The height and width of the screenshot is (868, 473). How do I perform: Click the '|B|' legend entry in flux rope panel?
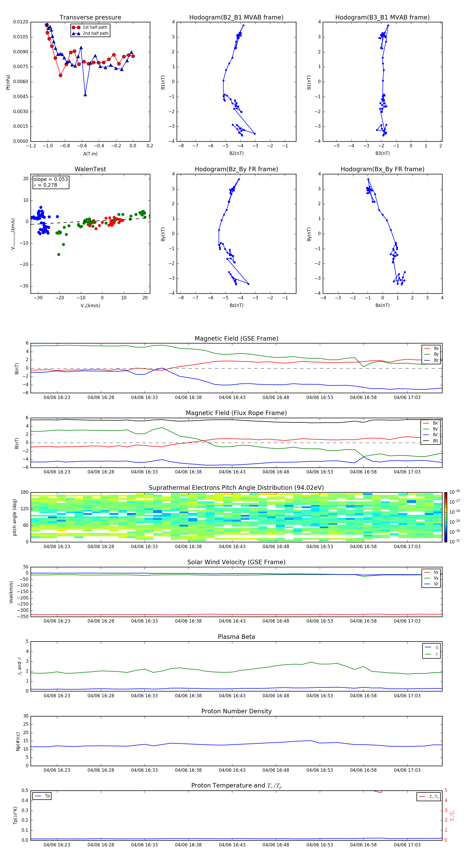[431, 441]
